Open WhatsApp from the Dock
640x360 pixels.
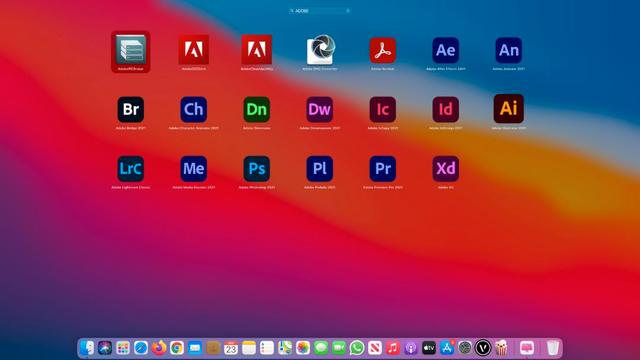pyautogui.click(x=357, y=348)
